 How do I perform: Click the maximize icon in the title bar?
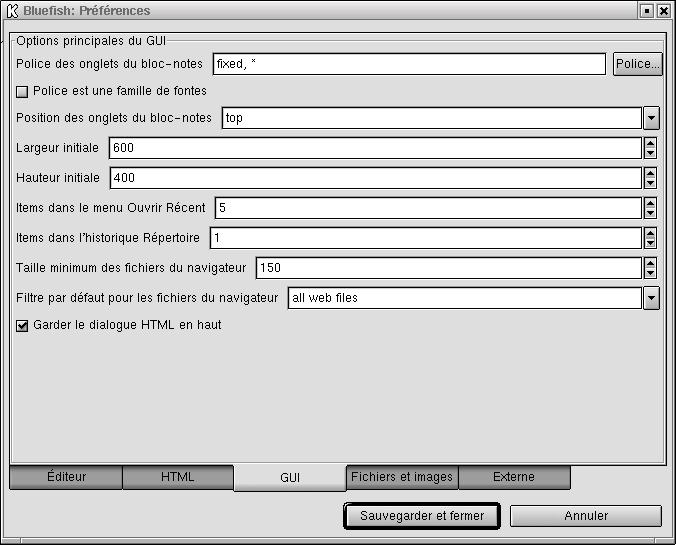[647, 10]
